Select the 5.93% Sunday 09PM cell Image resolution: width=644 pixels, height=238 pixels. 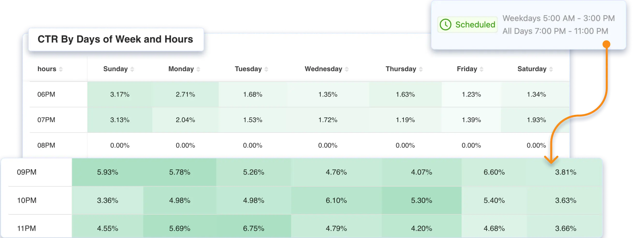pos(108,172)
